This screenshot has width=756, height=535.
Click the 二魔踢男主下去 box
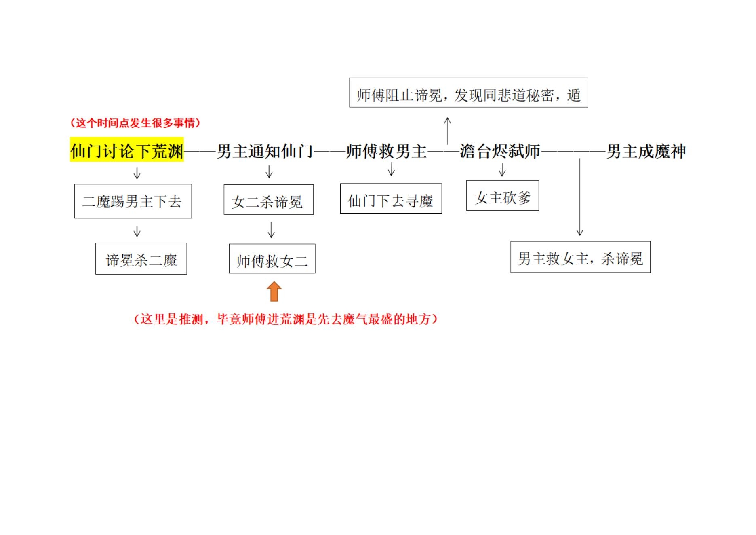pyautogui.click(x=134, y=201)
